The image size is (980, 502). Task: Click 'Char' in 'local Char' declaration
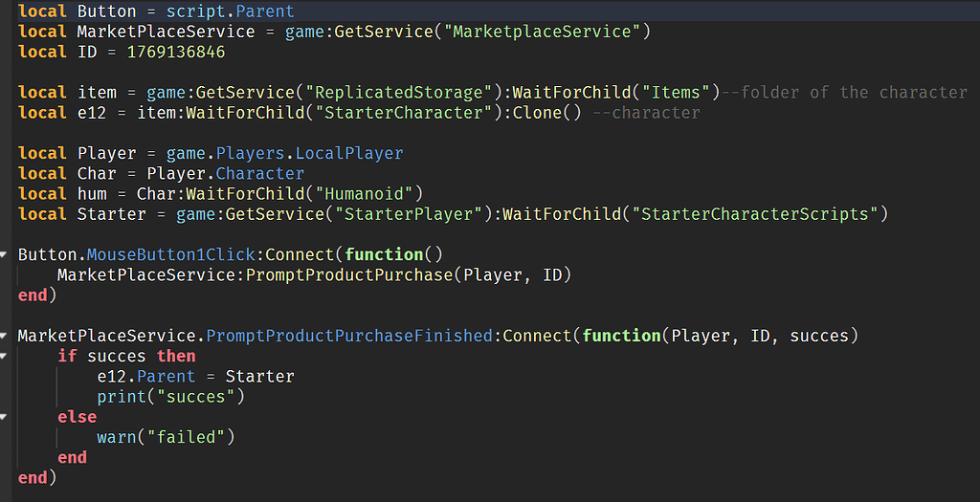[97, 173]
